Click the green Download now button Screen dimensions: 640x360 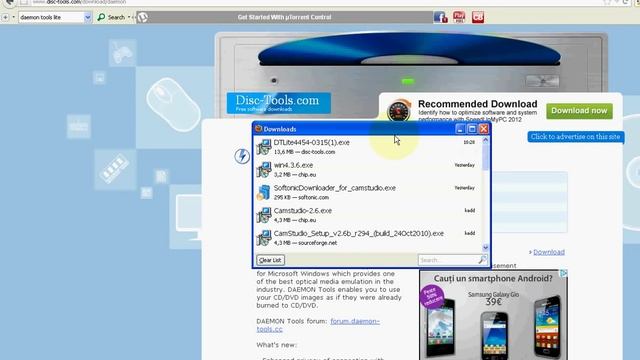tap(579, 111)
